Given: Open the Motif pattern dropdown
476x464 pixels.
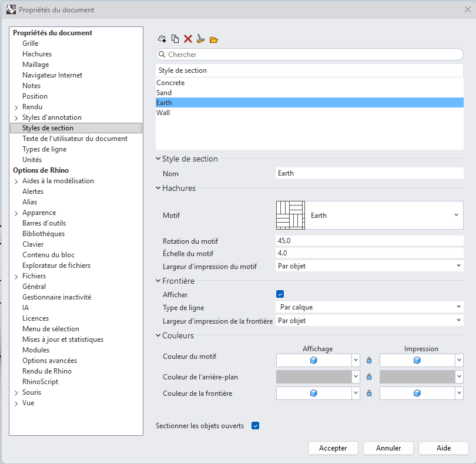Looking at the screenshot, I should pyautogui.click(x=370, y=215).
